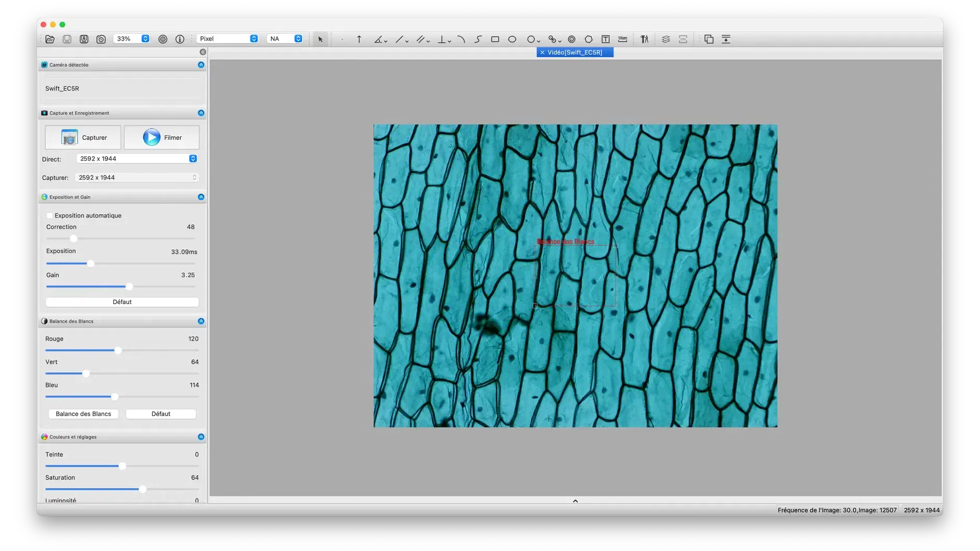Select the circle measurement tool
980x551 pixels.
(531, 39)
